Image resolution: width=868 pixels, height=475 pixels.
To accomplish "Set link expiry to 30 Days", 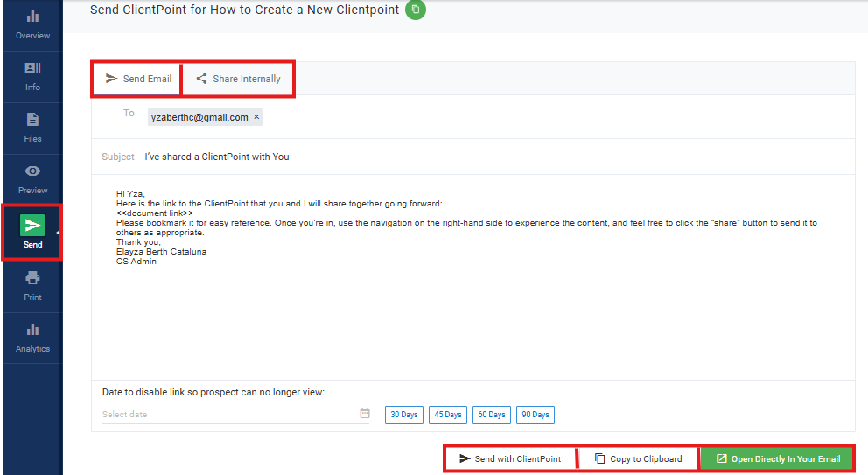I will coord(404,415).
